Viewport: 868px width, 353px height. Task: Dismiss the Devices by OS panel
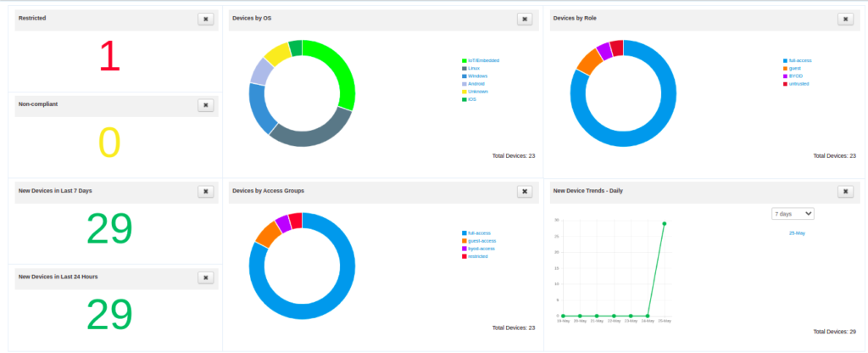tap(524, 19)
